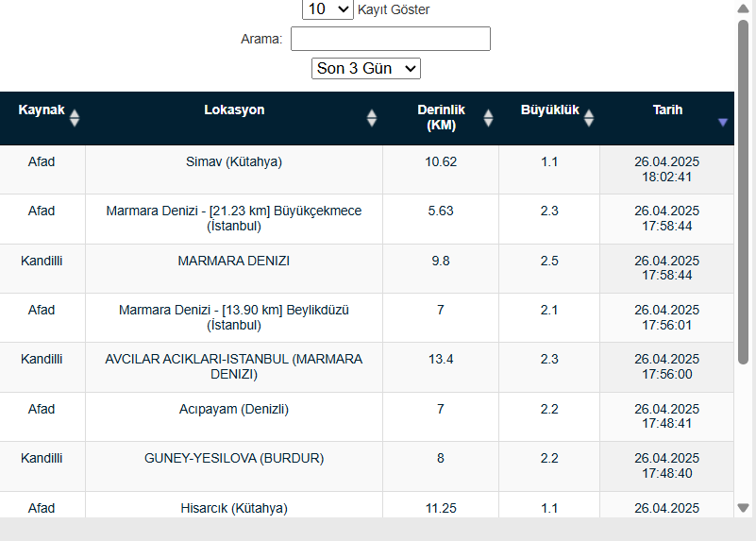
Task: Click depth value 9.8
Action: pyautogui.click(x=441, y=261)
